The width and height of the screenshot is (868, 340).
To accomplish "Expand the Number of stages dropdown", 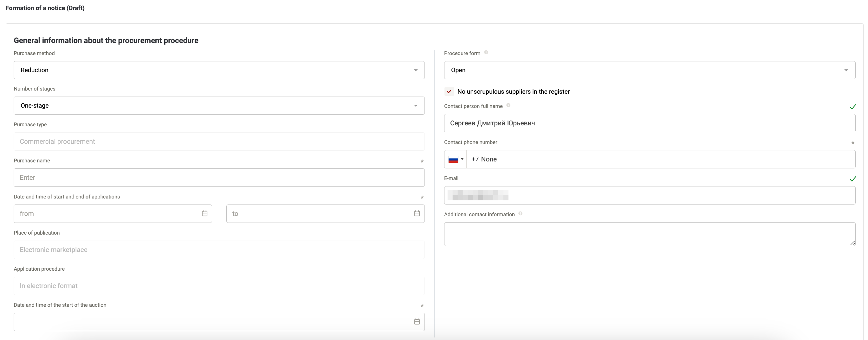I will [219, 106].
